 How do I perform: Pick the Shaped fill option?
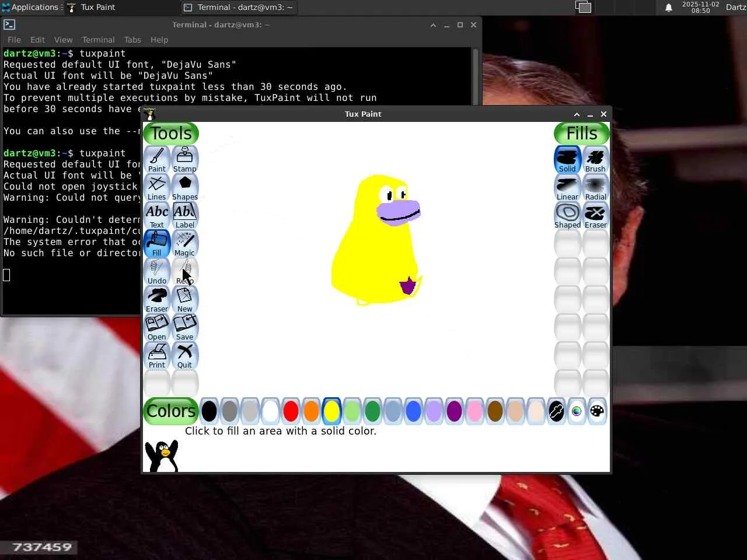click(567, 216)
